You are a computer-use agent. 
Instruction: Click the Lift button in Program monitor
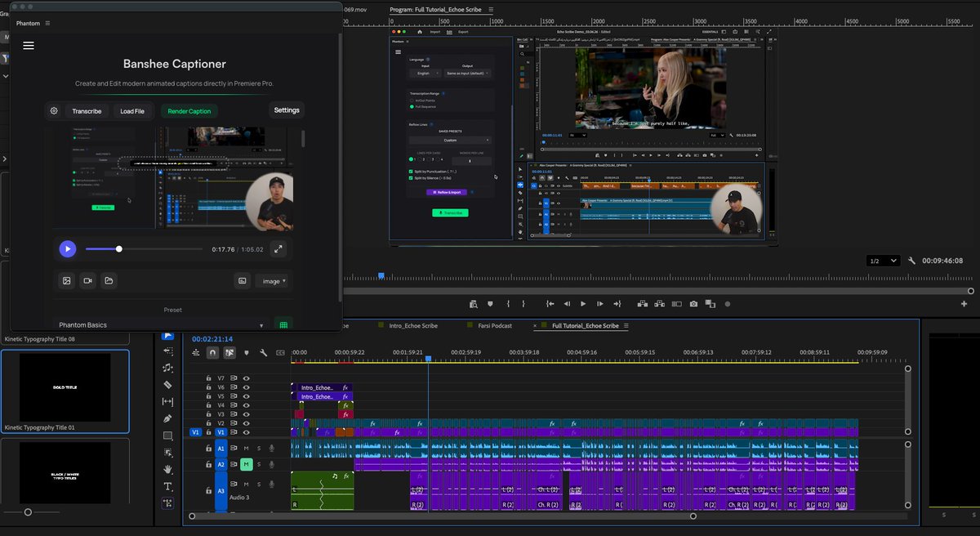tap(644, 304)
